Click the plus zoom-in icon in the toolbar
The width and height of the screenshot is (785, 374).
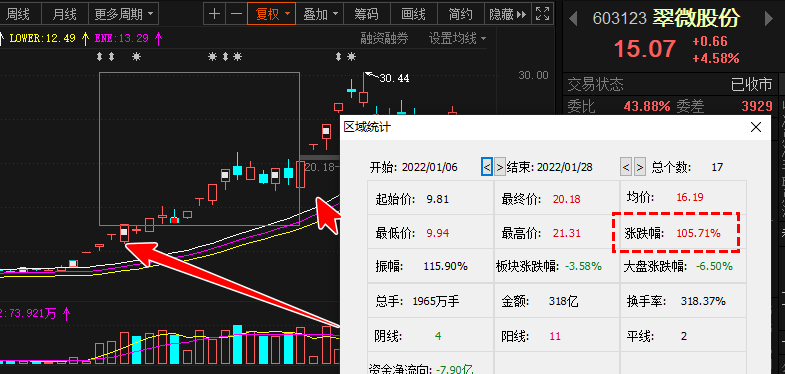[214, 14]
